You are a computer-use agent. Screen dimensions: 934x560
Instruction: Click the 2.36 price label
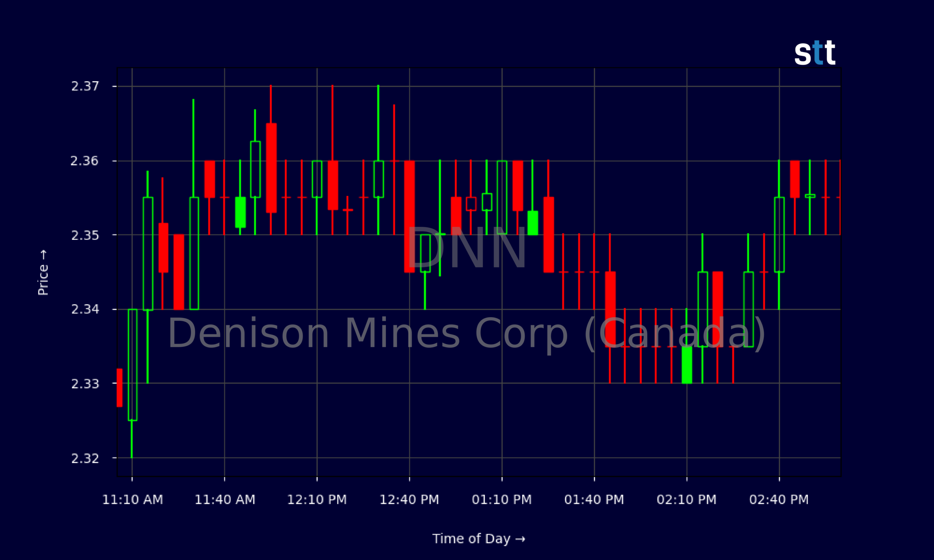tap(85, 161)
